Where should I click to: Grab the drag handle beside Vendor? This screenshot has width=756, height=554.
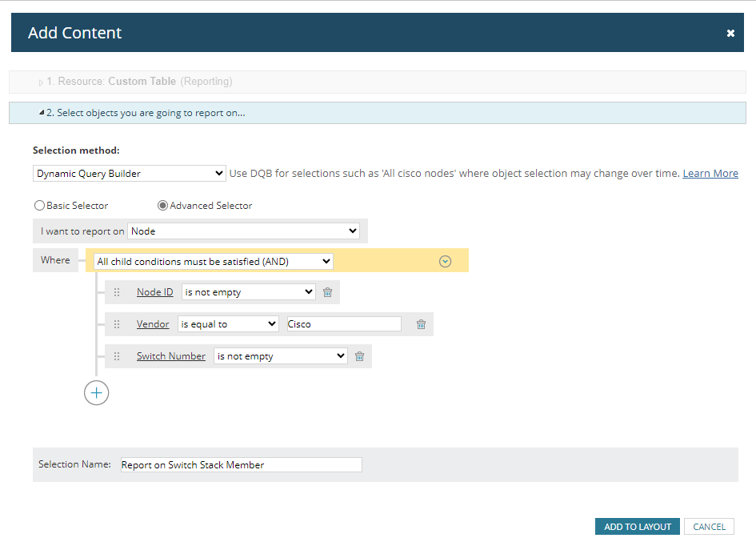117,323
